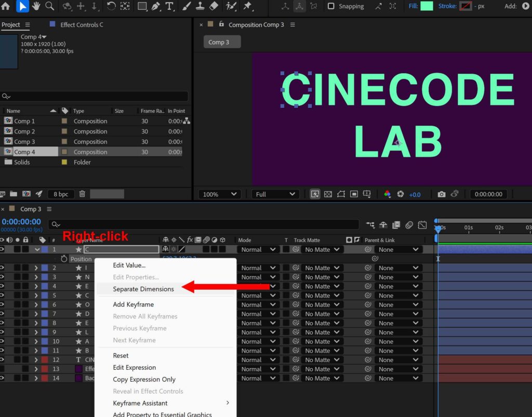The width and height of the screenshot is (532, 417).
Task: Open the Fill color swatch
Action: pos(427,6)
